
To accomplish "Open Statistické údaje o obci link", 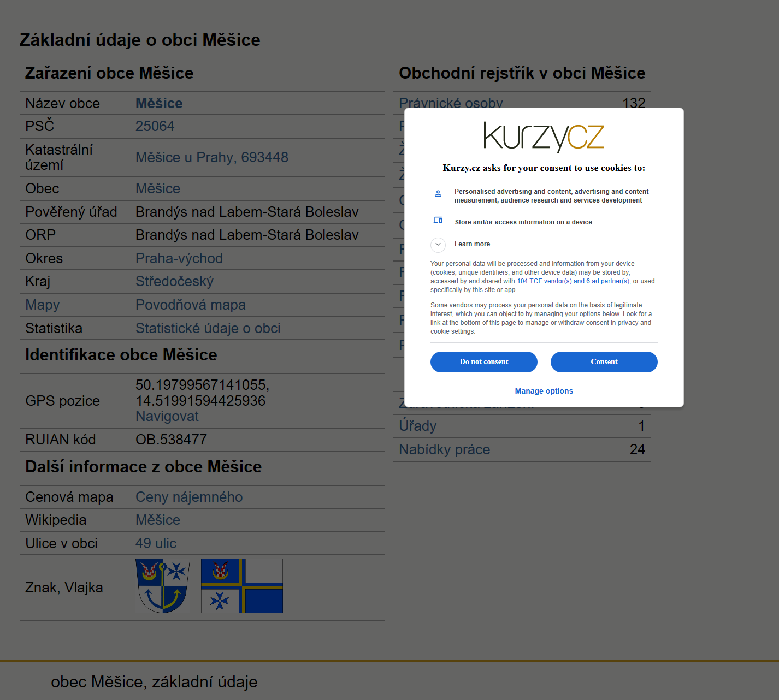I will click(208, 328).
